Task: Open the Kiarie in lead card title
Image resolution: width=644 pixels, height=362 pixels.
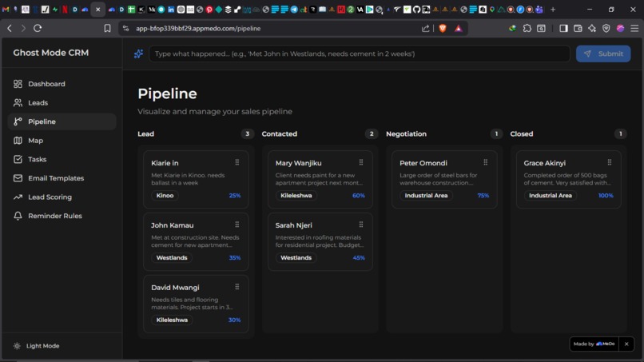Action: (165, 163)
